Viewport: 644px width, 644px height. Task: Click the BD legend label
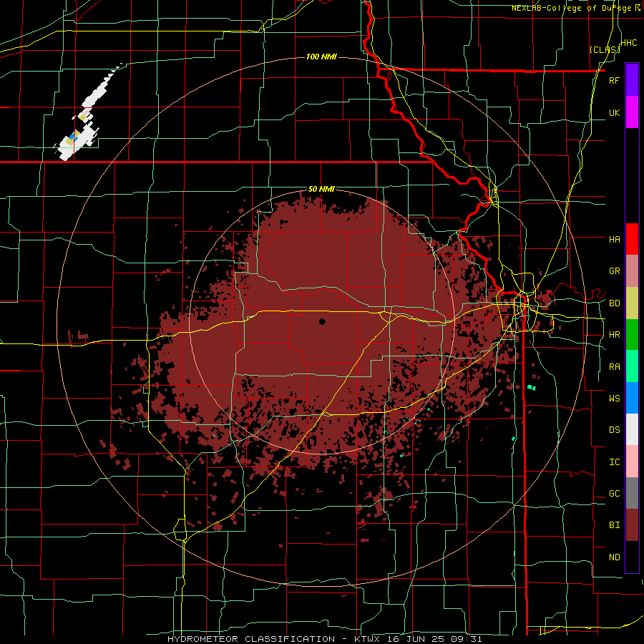(x=615, y=303)
